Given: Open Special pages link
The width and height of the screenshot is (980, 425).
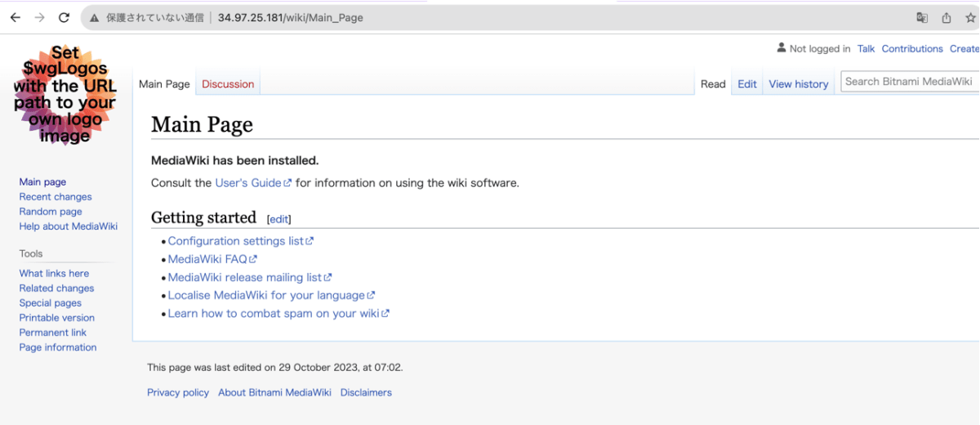Looking at the screenshot, I should click(51, 303).
